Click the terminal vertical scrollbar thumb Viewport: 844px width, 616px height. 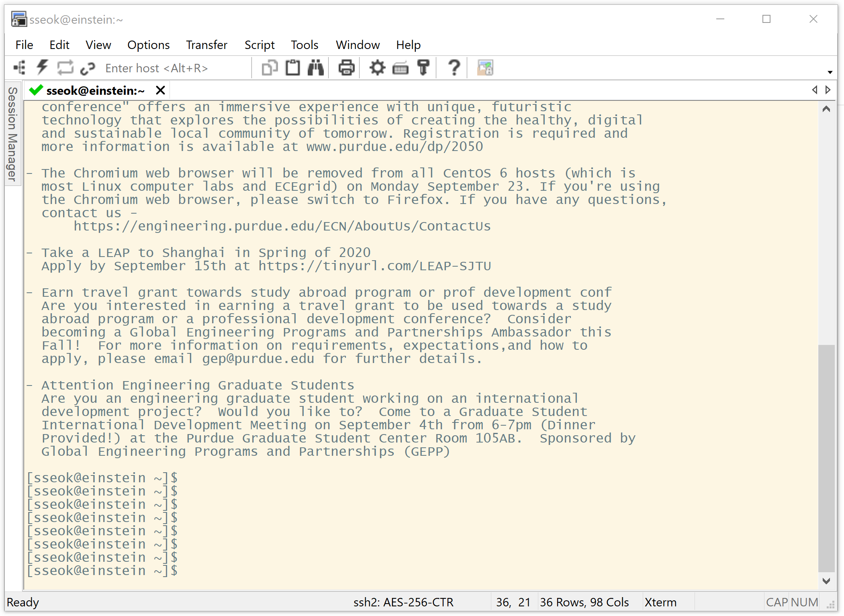[826, 458]
